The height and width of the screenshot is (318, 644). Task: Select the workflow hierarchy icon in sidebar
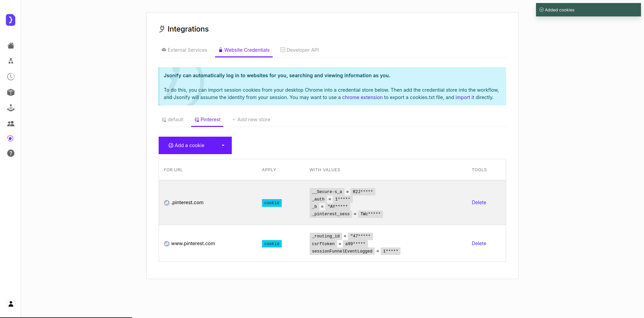point(10,61)
